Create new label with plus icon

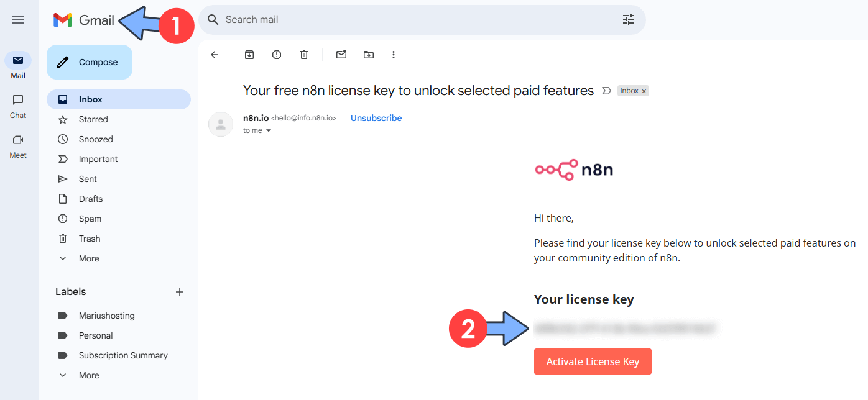[x=180, y=292]
